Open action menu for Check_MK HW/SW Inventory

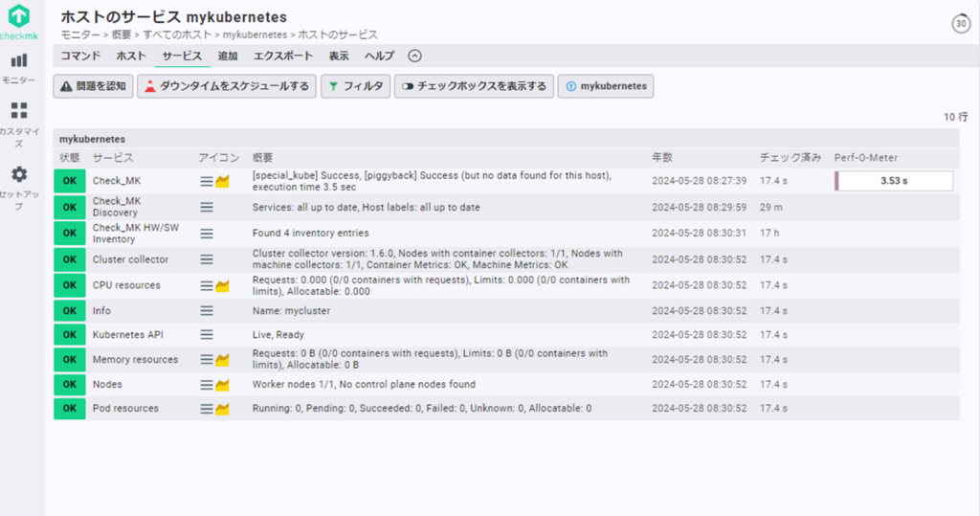[x=207, y=234]
